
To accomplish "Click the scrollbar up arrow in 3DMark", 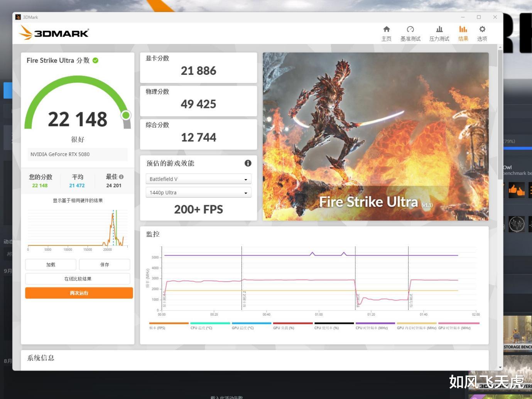I will point(500,47).
